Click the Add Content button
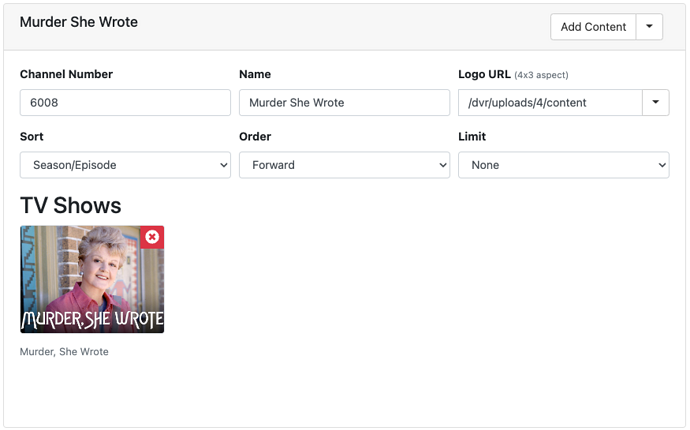Image resolution: width=690 pixels, height=430 pixels. point(593,27)
